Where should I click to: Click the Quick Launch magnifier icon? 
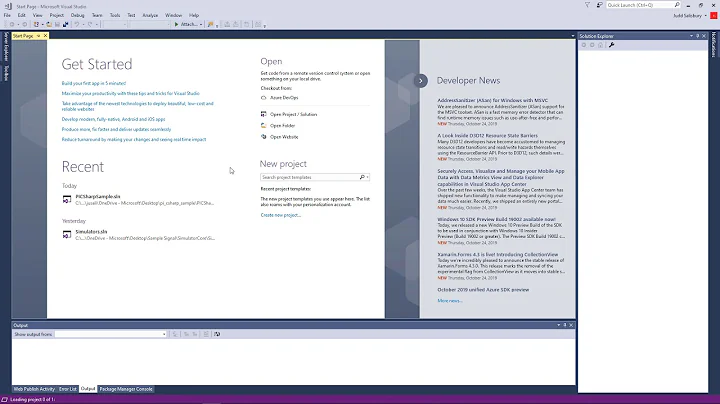pyautogui.click(x=677, y=5)
